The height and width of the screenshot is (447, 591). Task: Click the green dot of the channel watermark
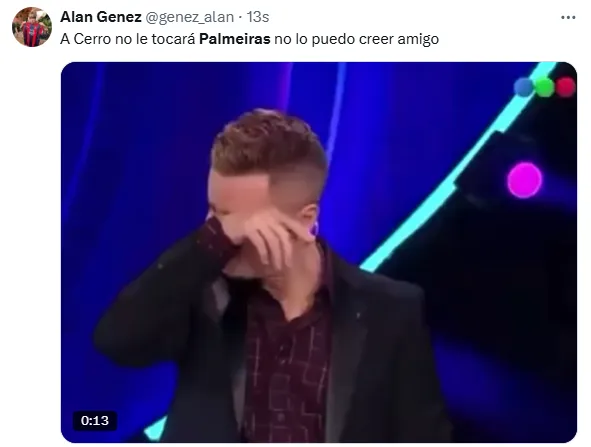tap(544, 87)
